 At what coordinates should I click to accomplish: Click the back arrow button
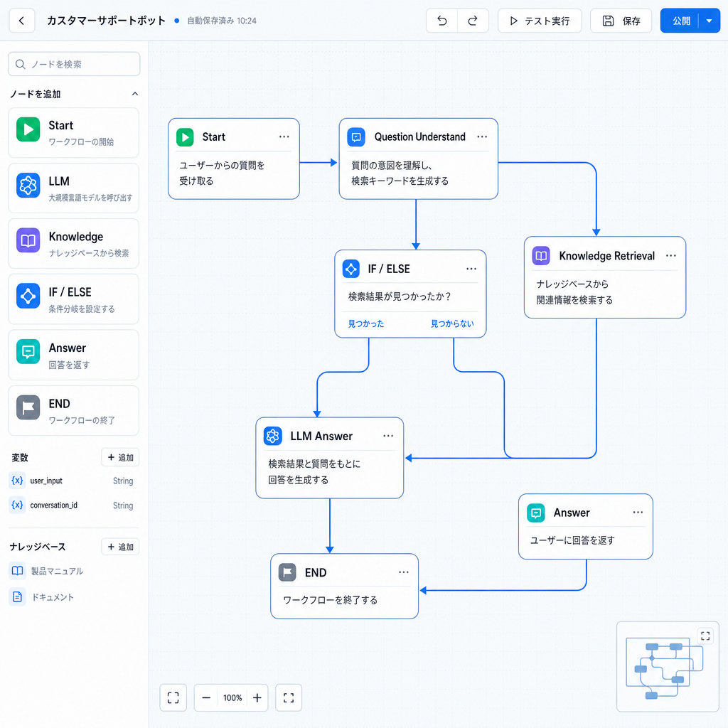[x=22, y=21]
